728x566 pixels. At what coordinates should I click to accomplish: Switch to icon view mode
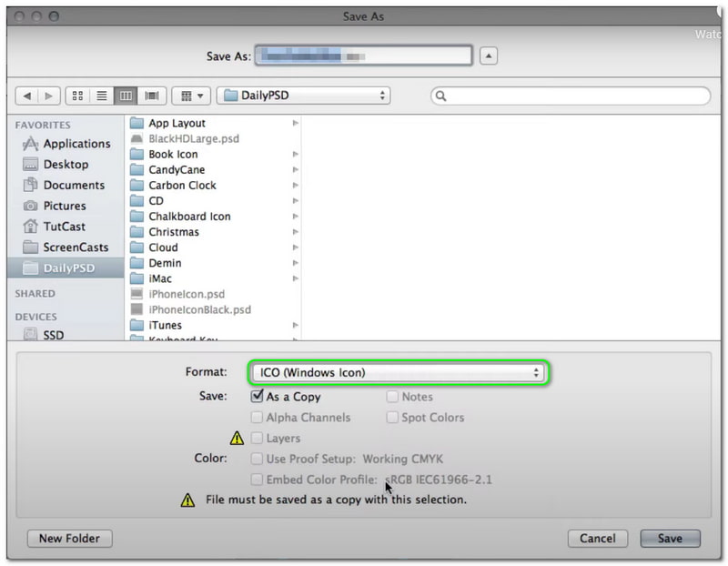pyautogui.click(x=77, y=96)
